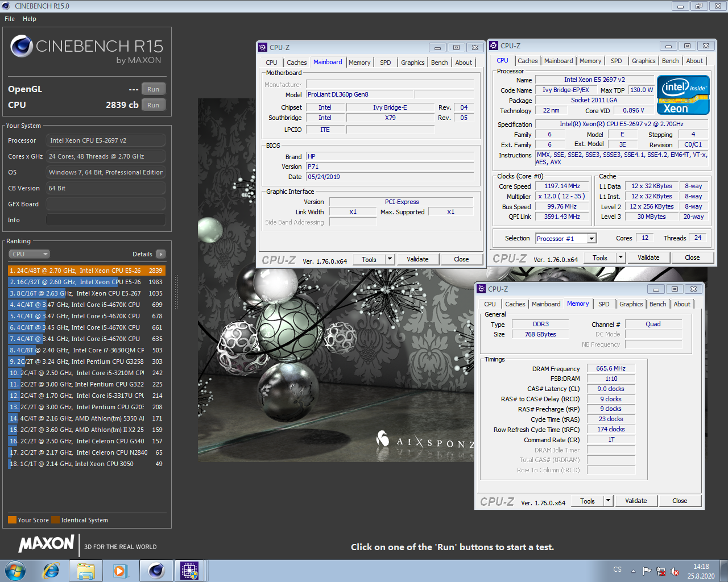
Task: Open Caches tab in Mainboard CPU-Z window
Action: click(296, 63)
